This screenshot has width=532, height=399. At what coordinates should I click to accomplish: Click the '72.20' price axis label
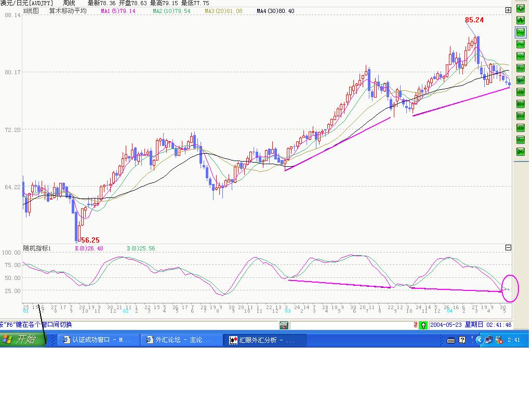12,130
